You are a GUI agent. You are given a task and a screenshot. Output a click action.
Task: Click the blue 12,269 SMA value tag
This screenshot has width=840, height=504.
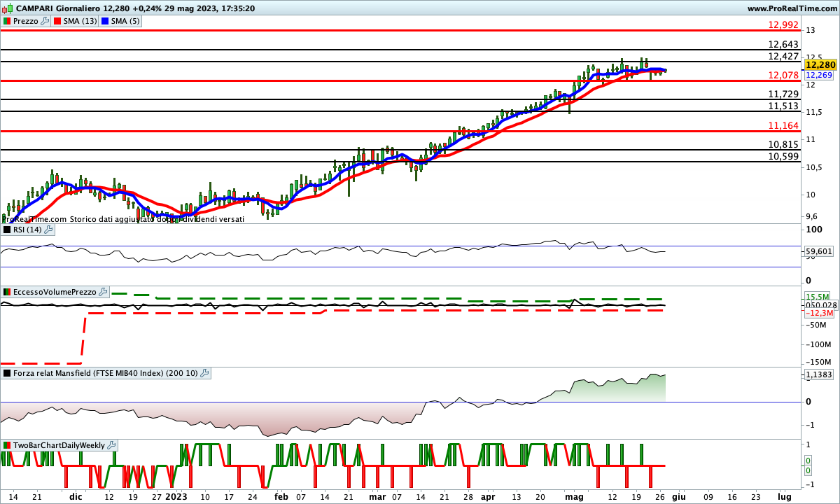818,75
